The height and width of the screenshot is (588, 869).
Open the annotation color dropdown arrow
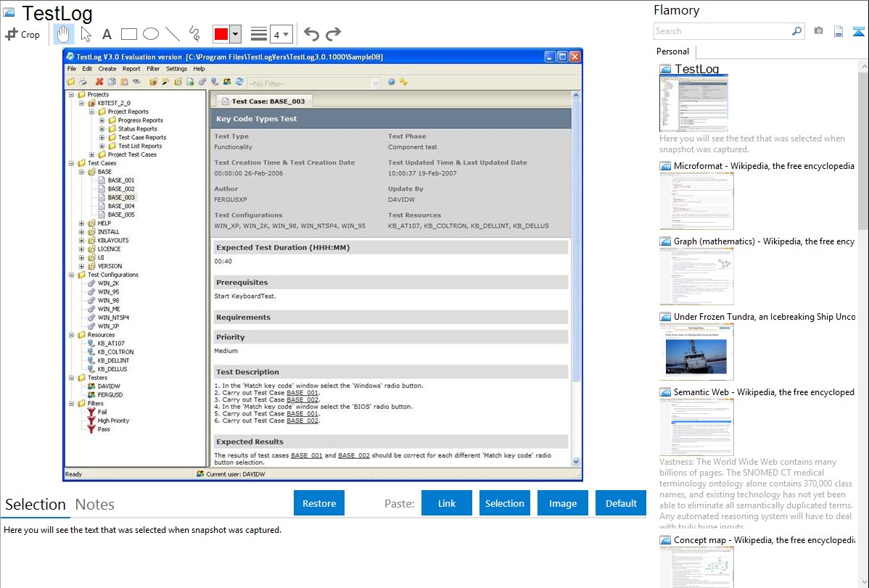(x=236, y=34)
